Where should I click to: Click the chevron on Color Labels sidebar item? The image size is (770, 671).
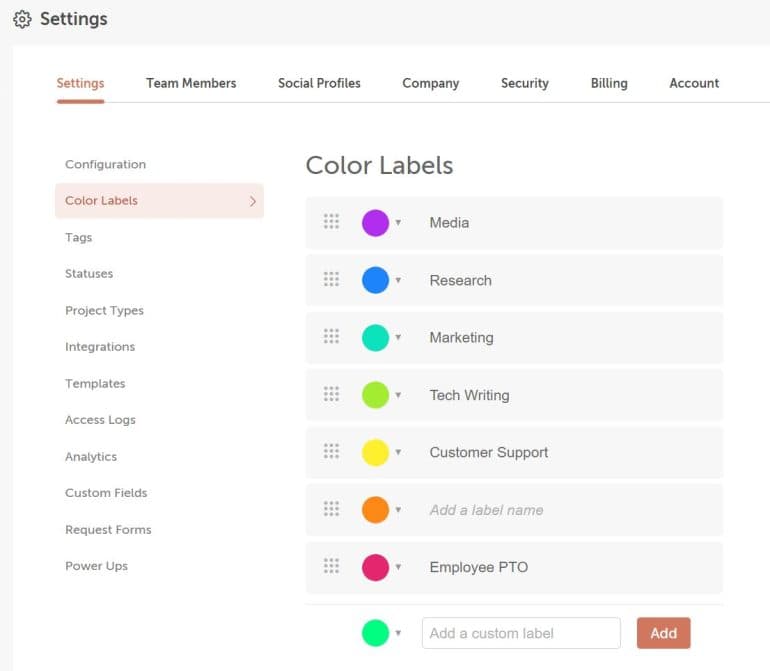click(252, 201)
